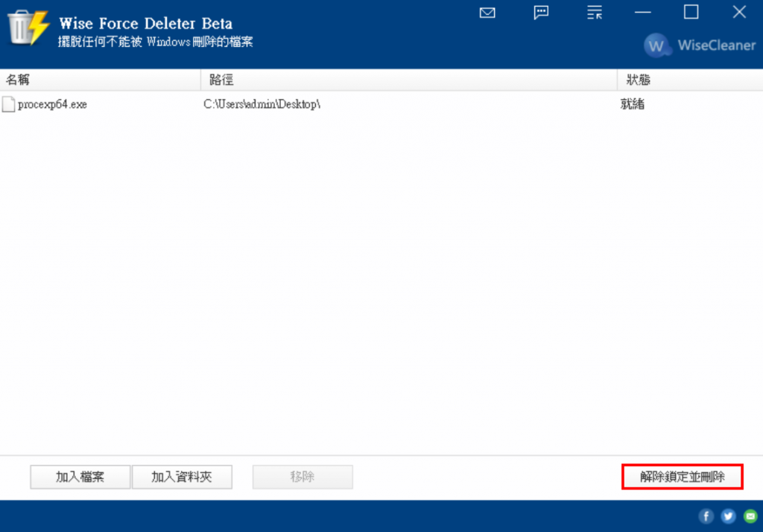
Task: Minimize the Wise Force Deleter window
Action: coord(643,13)
